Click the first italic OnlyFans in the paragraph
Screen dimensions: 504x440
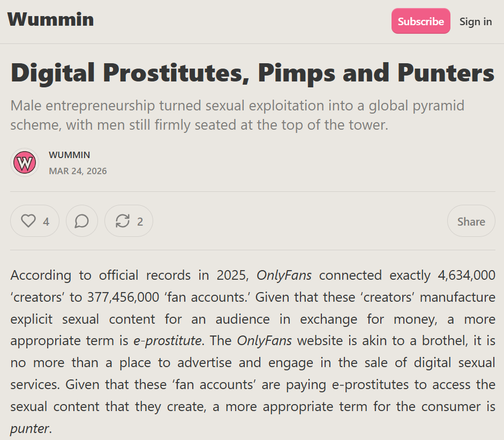coord(284,275)
